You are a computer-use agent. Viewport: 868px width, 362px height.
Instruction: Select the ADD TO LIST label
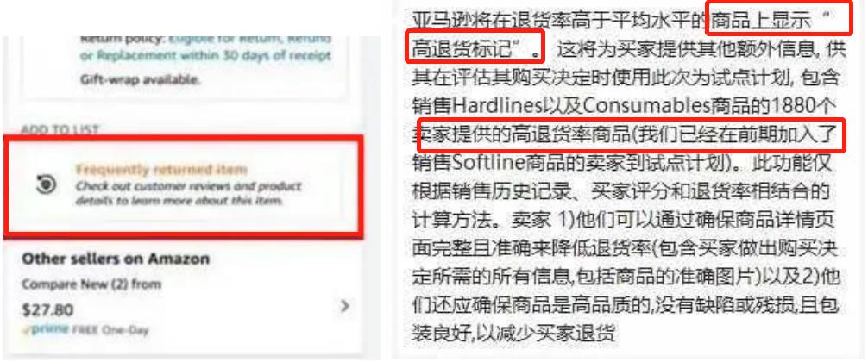[60, 130]
